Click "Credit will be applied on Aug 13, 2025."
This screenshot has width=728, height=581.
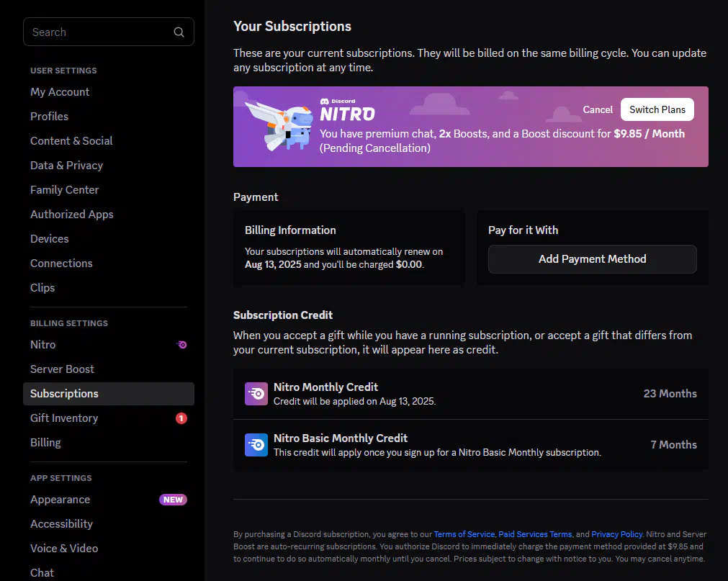pyautogui.click(x=355, y=401)
